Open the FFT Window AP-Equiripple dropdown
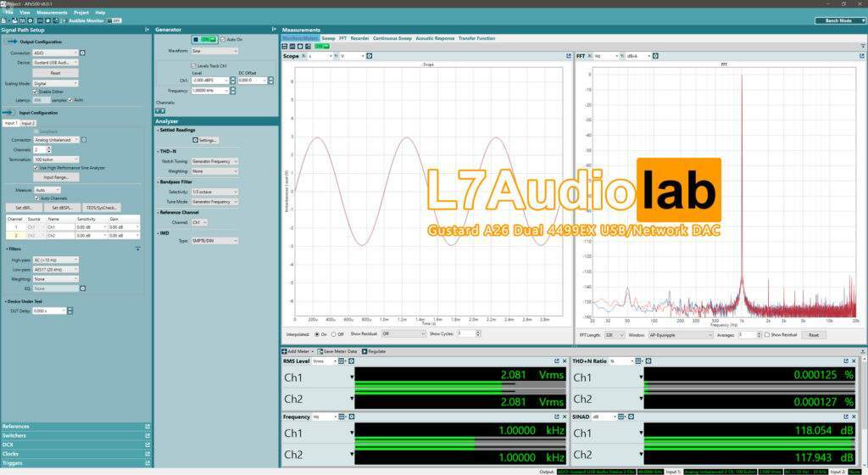Image resolution: width=868 pixels, height=475 pixels. pos(681,335)
